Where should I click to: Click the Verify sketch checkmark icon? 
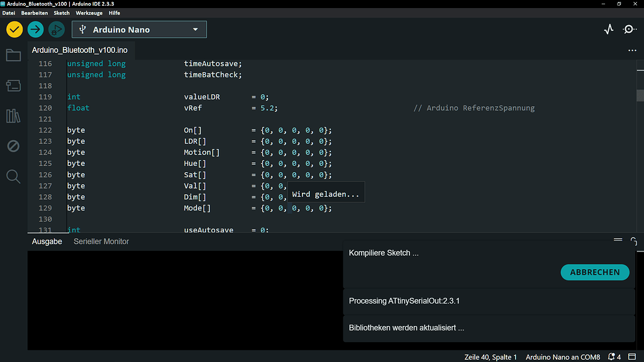[x=14, y=29]
